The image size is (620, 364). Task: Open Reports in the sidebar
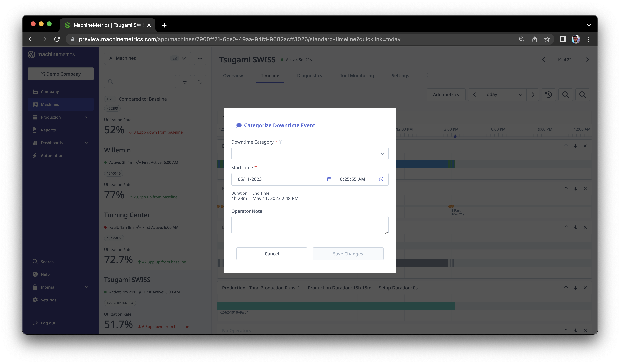pyautogui.click(x=61, y=130)
